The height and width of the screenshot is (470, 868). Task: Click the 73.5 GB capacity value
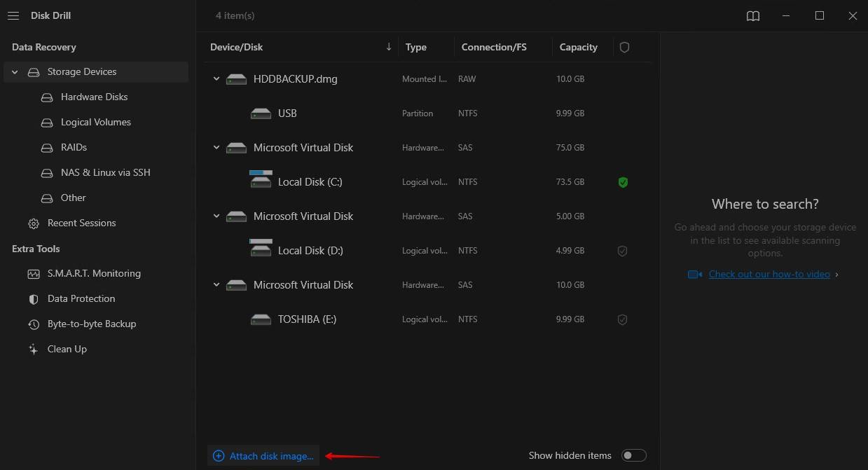(570, 182)
